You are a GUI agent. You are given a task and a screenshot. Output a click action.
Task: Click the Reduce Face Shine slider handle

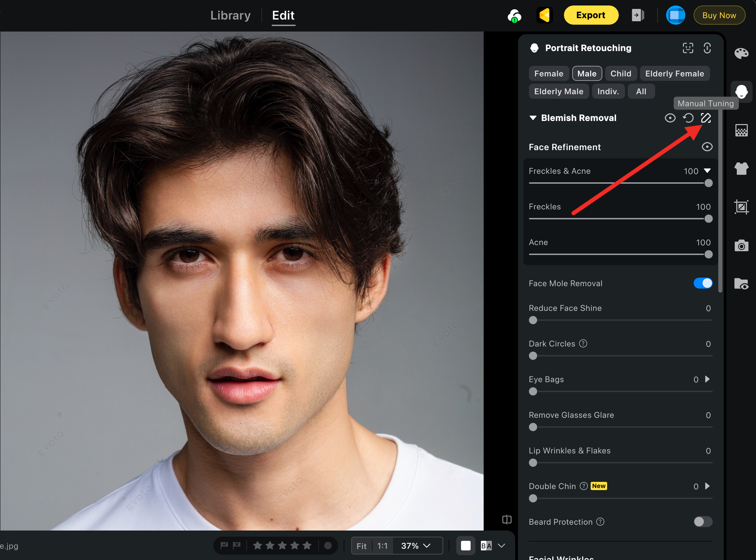click(533, 320)
